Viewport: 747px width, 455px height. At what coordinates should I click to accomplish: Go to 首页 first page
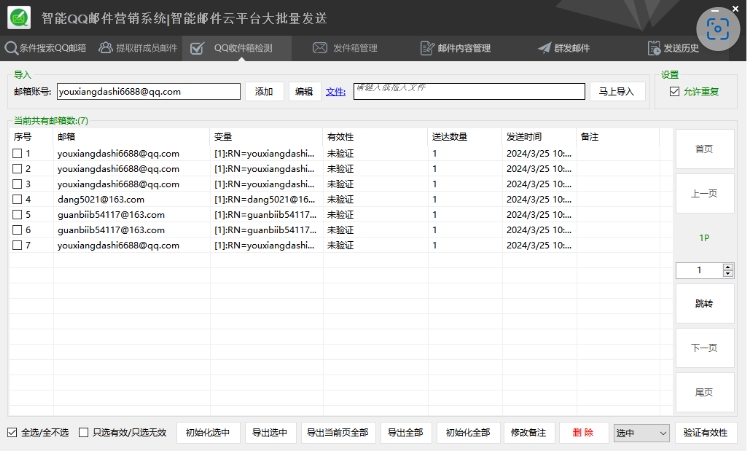(705, 149)
